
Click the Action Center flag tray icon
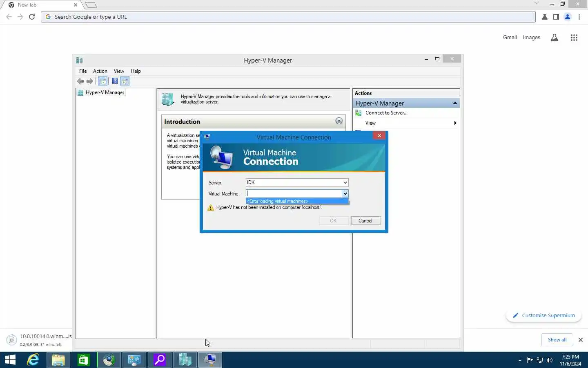coord(530,360)
